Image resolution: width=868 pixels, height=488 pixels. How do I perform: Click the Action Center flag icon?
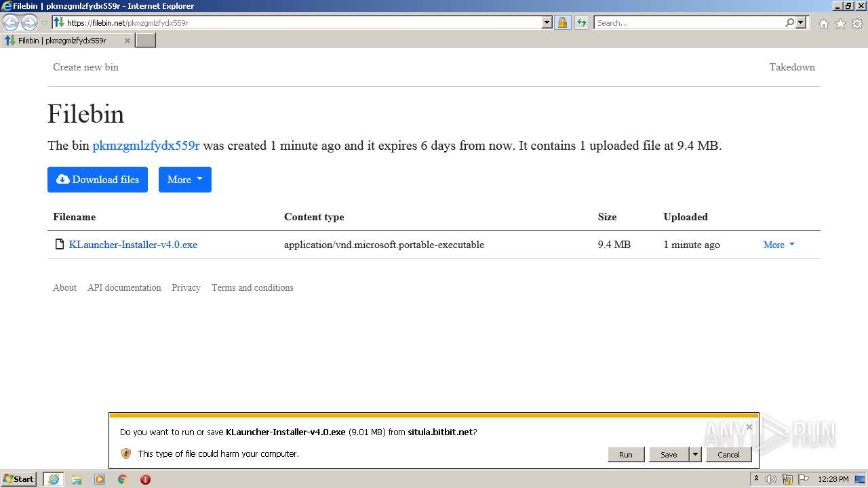click(x=804, y=479)
